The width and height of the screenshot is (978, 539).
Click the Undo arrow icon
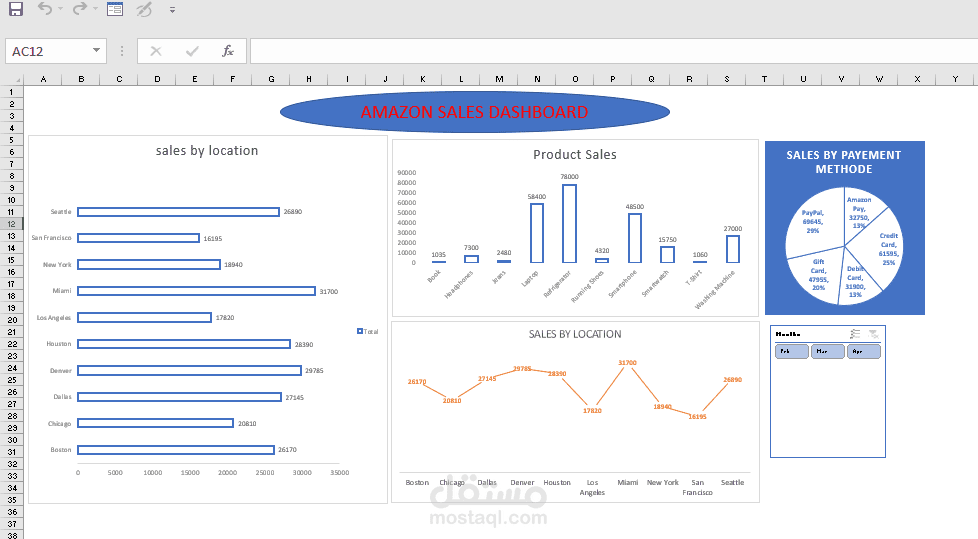click(x=44, y=9)
